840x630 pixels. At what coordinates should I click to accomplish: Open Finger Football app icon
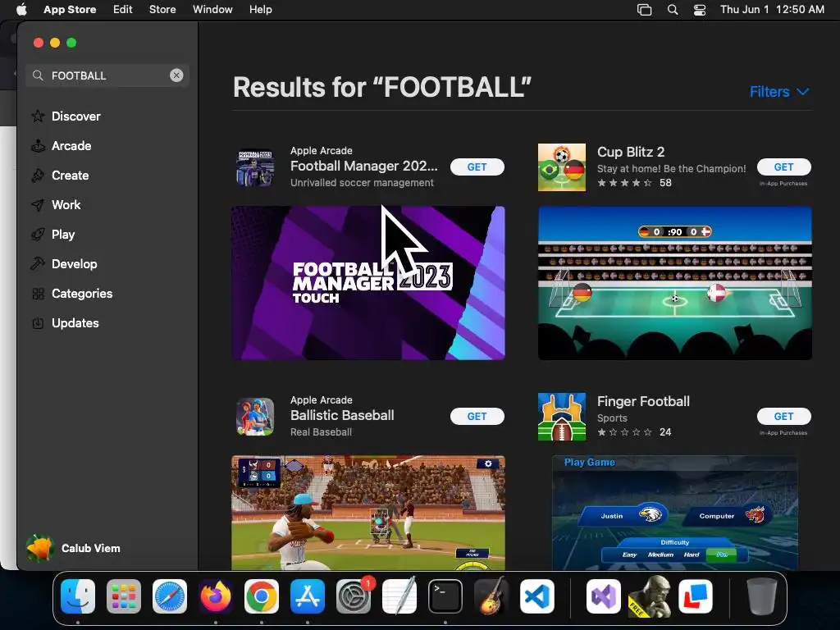coord(561,416)
